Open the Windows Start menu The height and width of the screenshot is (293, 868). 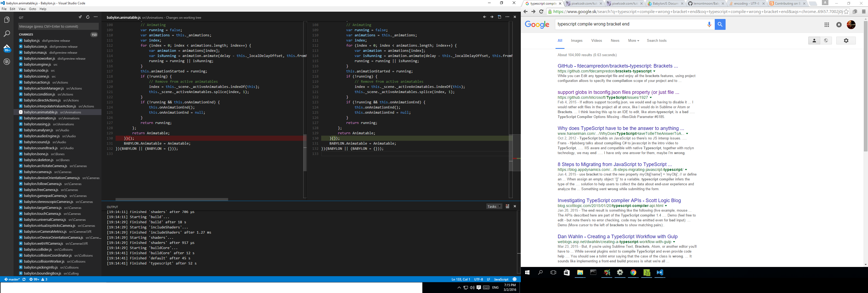527,272
